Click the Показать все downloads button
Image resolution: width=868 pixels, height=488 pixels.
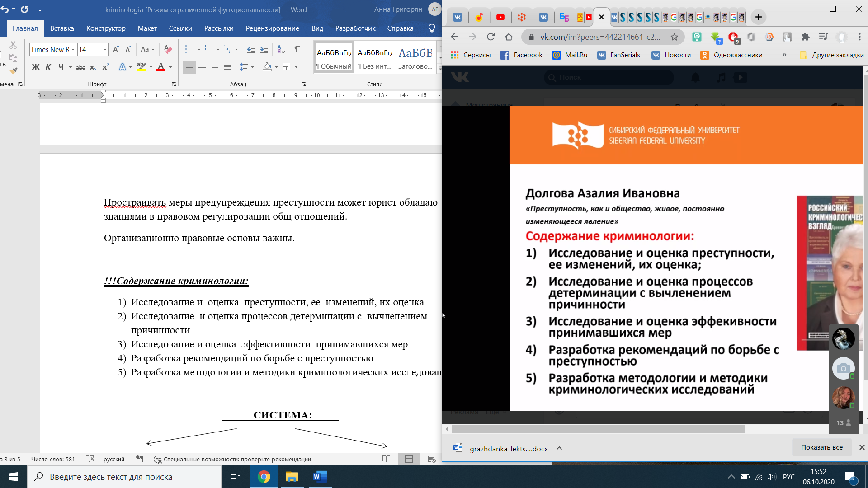tap(821, 447)
